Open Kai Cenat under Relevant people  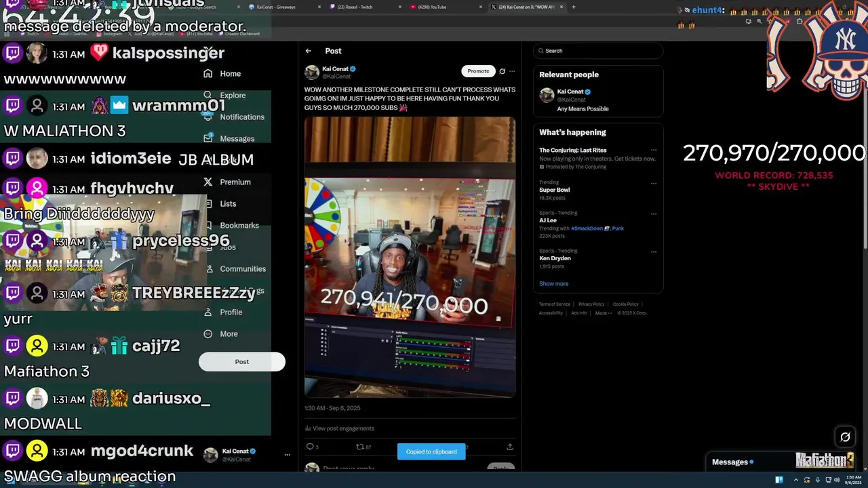[x=597, y=100]
